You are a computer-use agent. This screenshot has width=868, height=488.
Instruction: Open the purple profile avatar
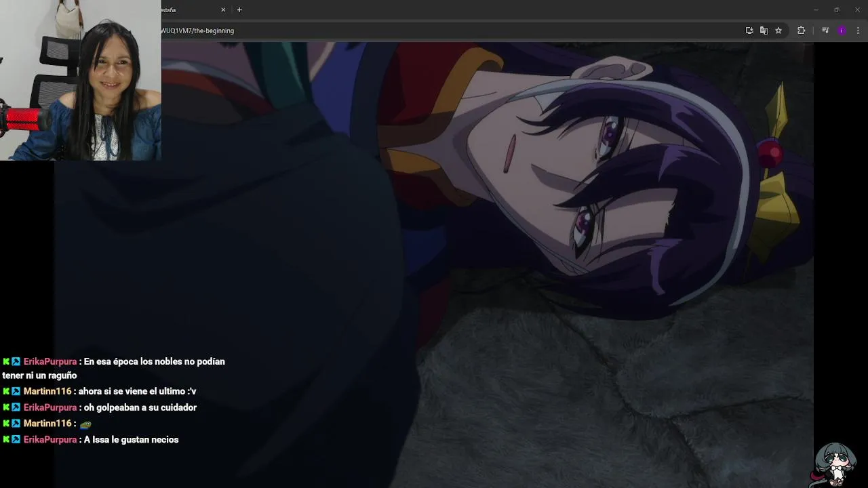[x=842, y=30]
